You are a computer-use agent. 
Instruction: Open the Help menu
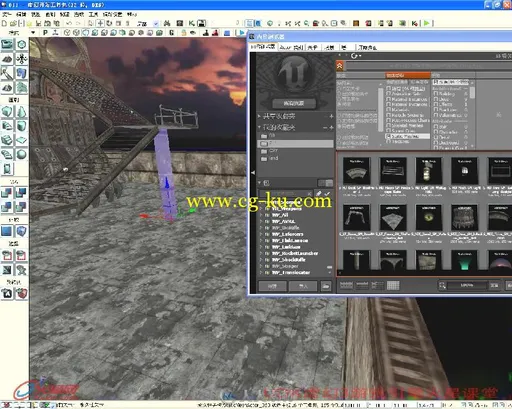(x=132, y=14)
